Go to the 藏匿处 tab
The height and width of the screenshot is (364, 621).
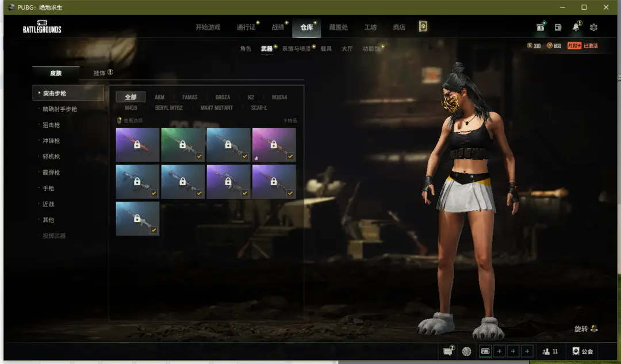tap(338, 27)
